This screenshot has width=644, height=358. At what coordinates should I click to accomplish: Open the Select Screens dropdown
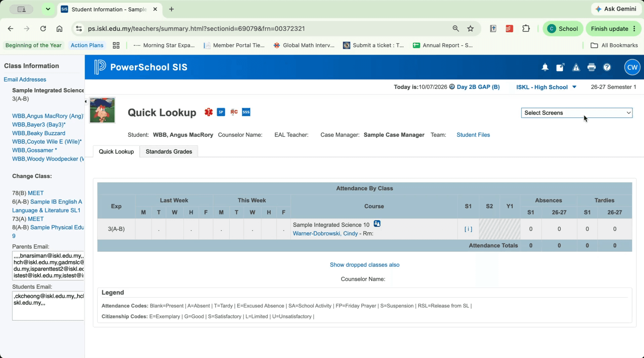pos(576,113)
